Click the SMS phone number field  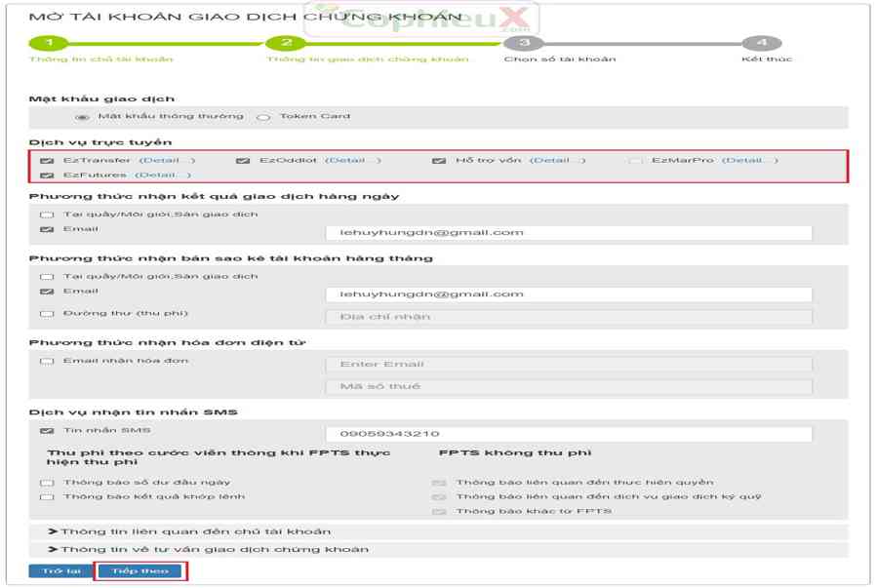click(568, 434)
